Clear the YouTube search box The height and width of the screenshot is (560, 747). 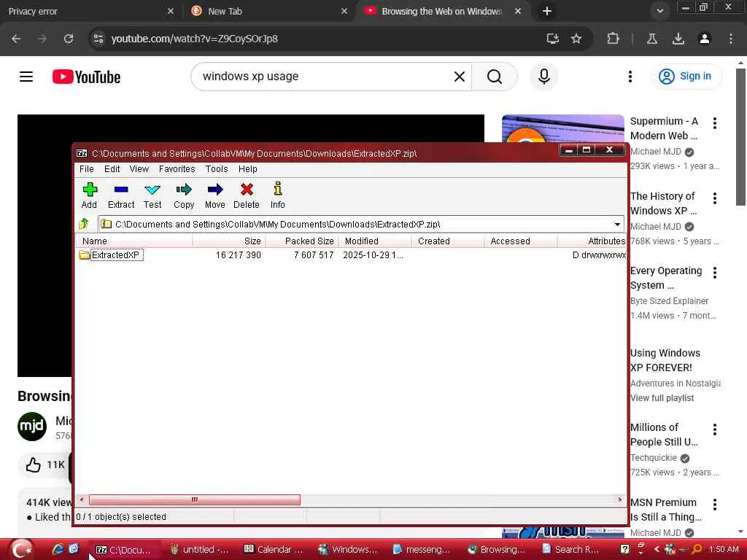point(460,77)
